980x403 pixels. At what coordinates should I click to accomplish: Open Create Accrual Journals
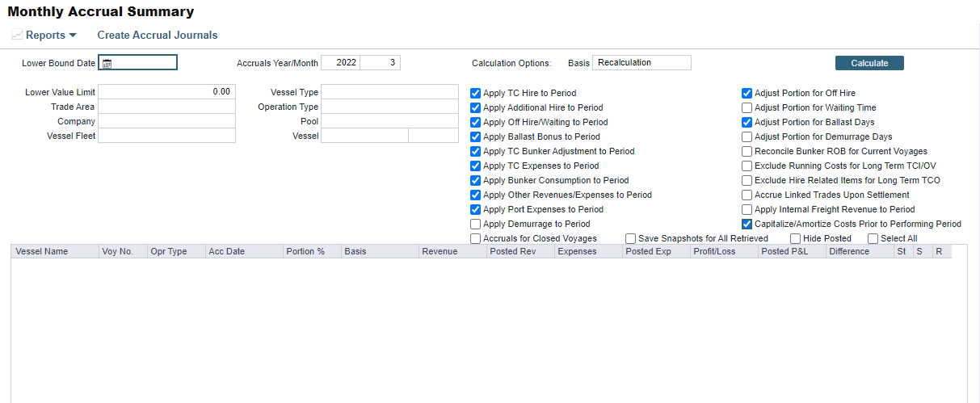[157, 36]
